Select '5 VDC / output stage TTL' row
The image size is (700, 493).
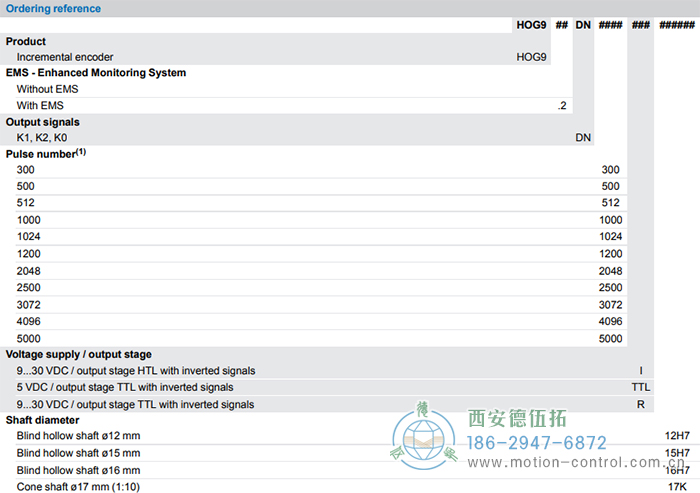[125, 387]
